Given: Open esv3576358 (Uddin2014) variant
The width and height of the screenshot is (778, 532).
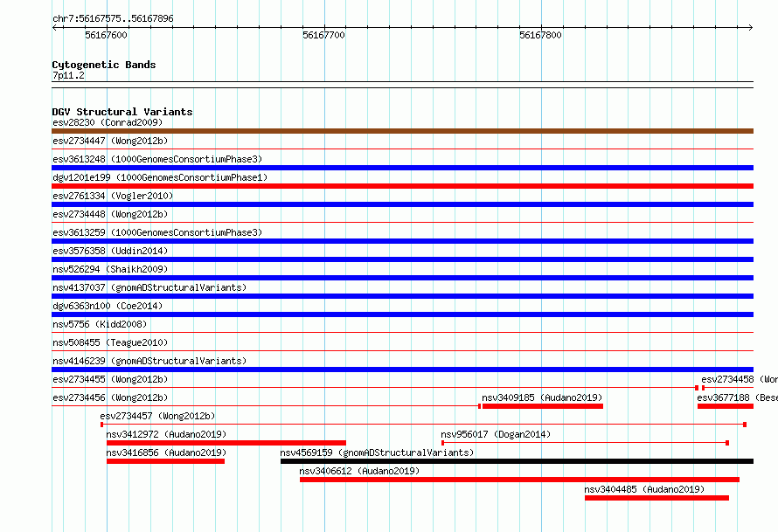Looking at the screenshot, I should coord(110,251).
